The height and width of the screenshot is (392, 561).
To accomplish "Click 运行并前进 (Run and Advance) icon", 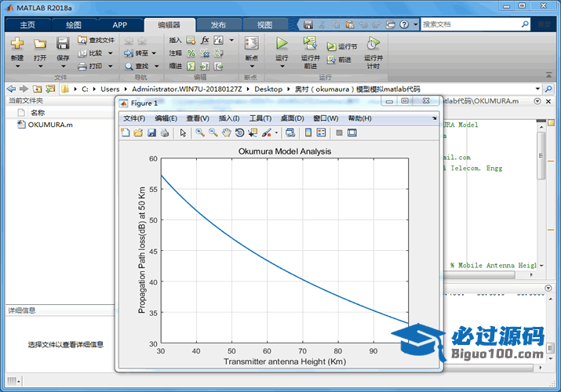I will pyautogui.click(x=310, y=43).
